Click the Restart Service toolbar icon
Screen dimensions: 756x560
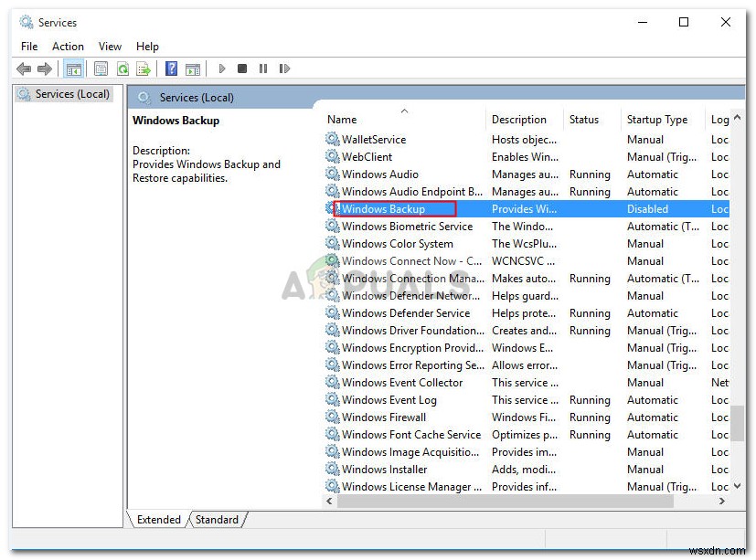point(284,69)
